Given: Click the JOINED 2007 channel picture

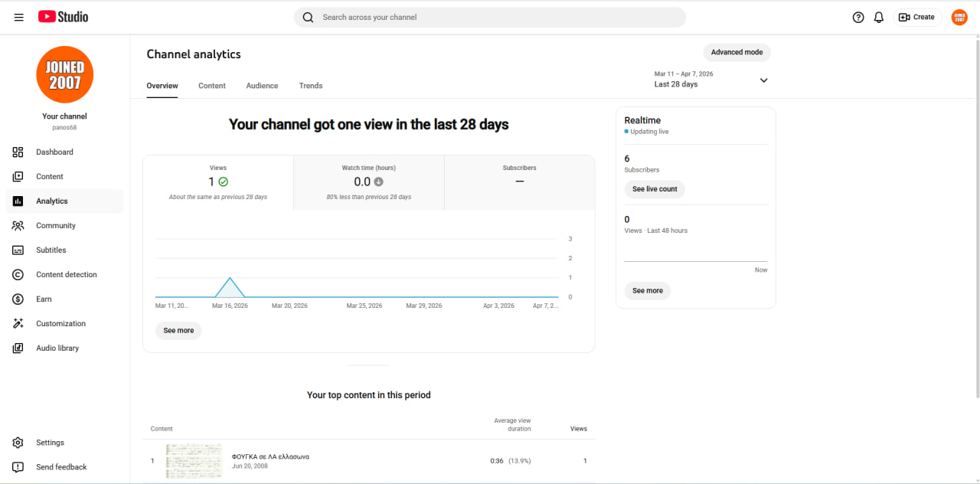Looking at the screenshot, I should tap(64, 74).
